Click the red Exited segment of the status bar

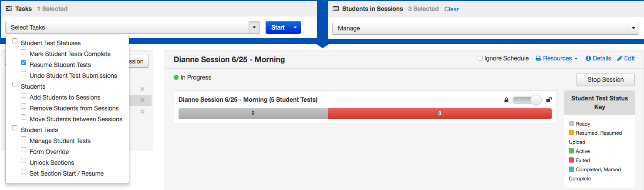tap(439, 113)
